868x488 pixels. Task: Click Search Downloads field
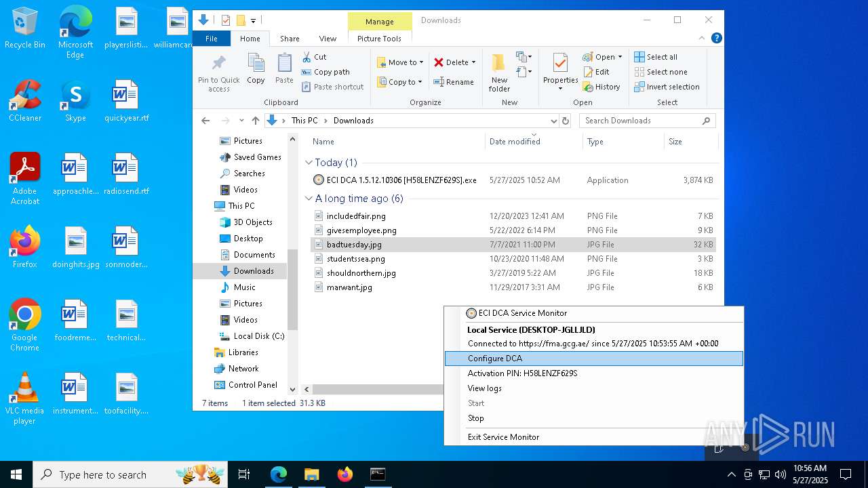pyautogui.click(x=648, y=121)
